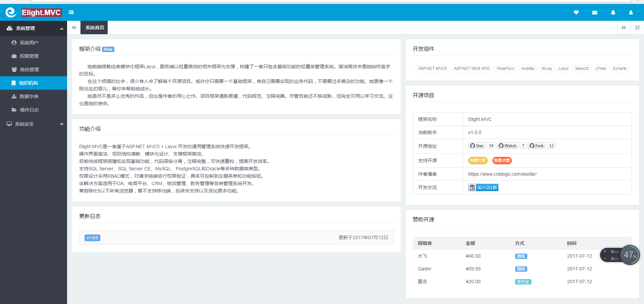644x304 pixels.
Task: Click the heart favorites icon in header
Action: 576,12
